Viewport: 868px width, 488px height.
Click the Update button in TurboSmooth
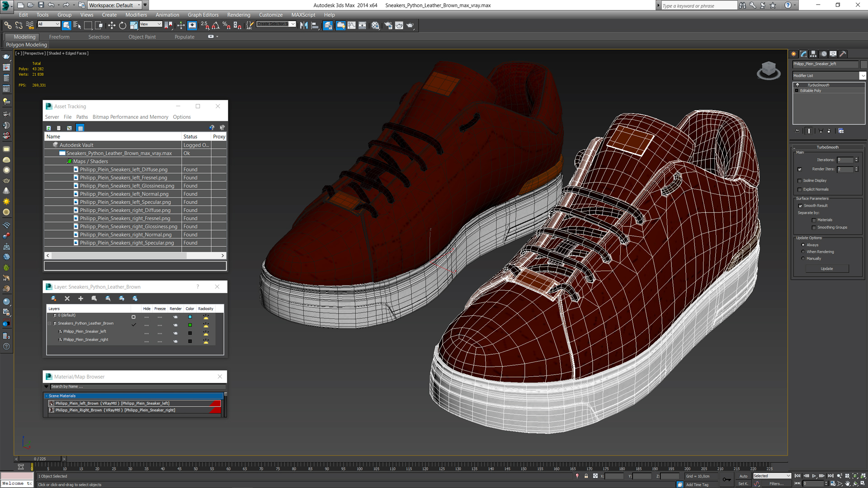coord(827,269)
